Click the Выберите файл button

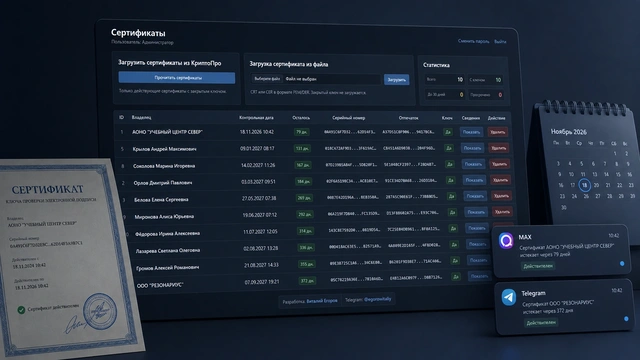click(x=267, y=79)
